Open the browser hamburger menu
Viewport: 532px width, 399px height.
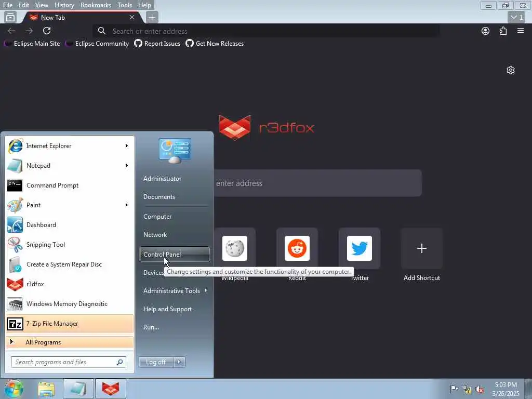[x=521, y=31]
